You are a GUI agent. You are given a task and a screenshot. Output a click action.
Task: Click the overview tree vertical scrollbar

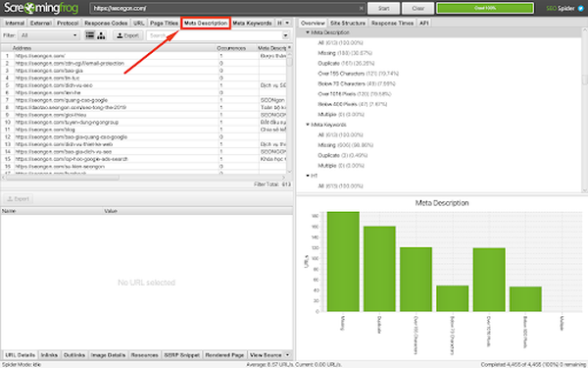coord(585,79)
